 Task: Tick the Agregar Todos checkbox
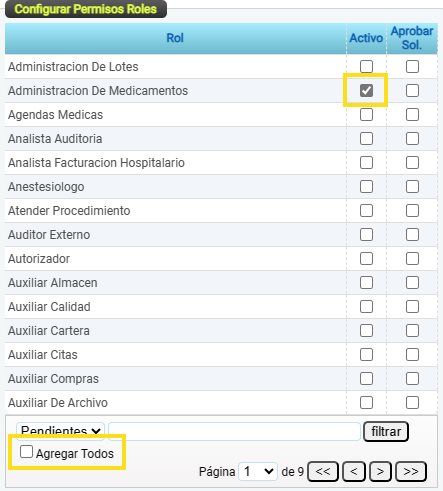[26, 452]
